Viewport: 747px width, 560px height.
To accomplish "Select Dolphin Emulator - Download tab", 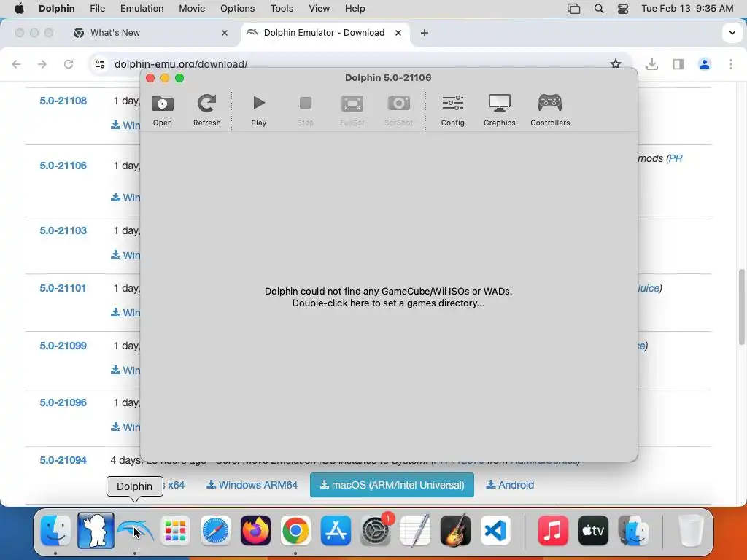I will tap(324, 33).
